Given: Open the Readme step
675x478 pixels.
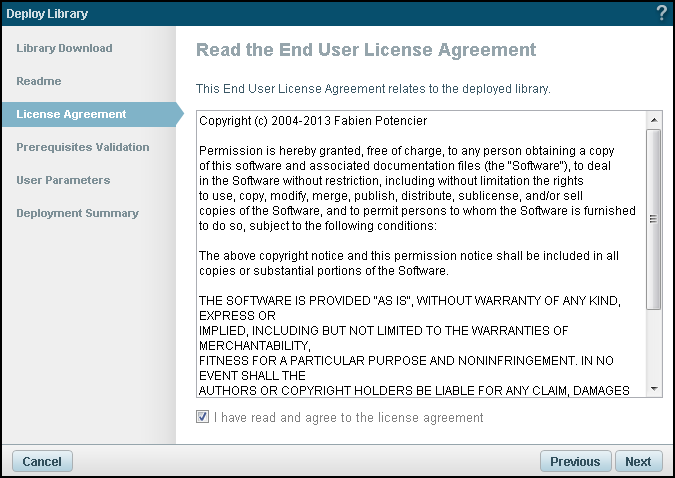Looking at the screenshot, I should pyautogui.click(x=39, y=81).
